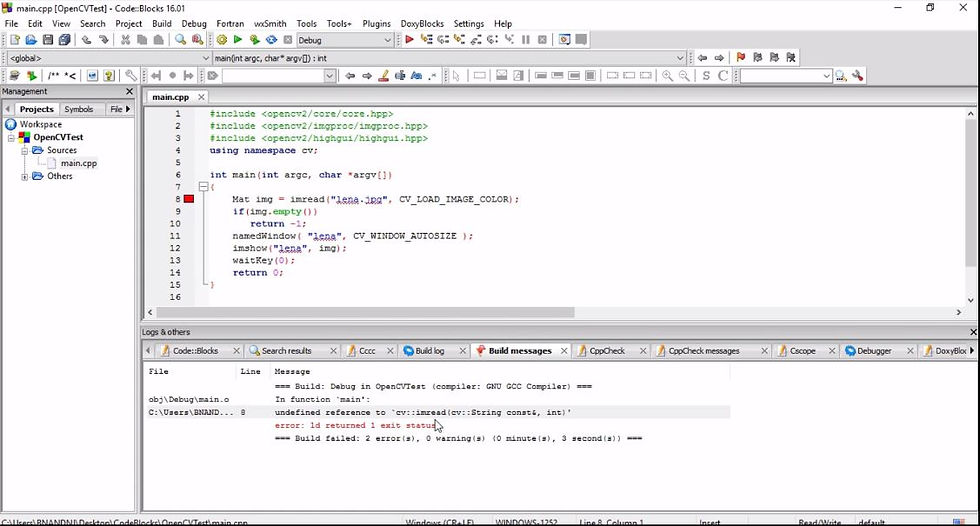
Task: Toggle the red breakpoint on line 8
Action: click(189, 199)
